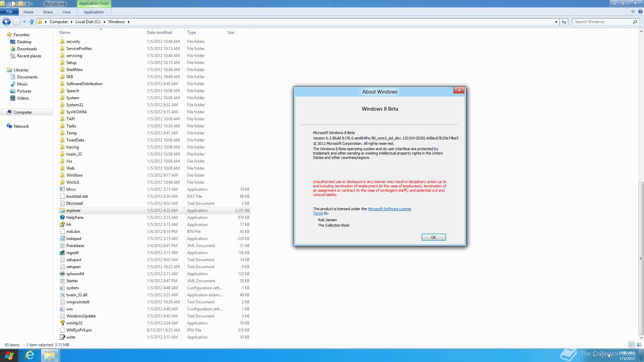Viewport: 644px width, 362px height.
Task: Open Music library in navigation pane
Action: [22, 84]
